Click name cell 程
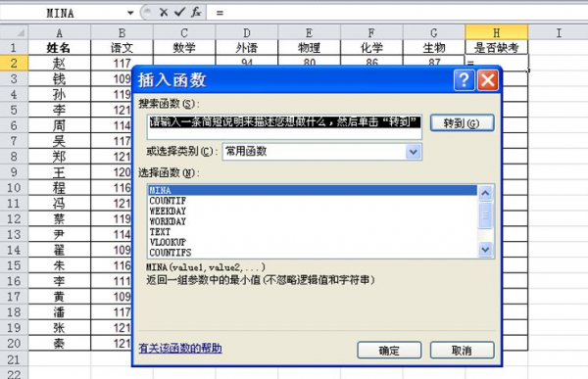The image size is (588, 379). point(59,187)
